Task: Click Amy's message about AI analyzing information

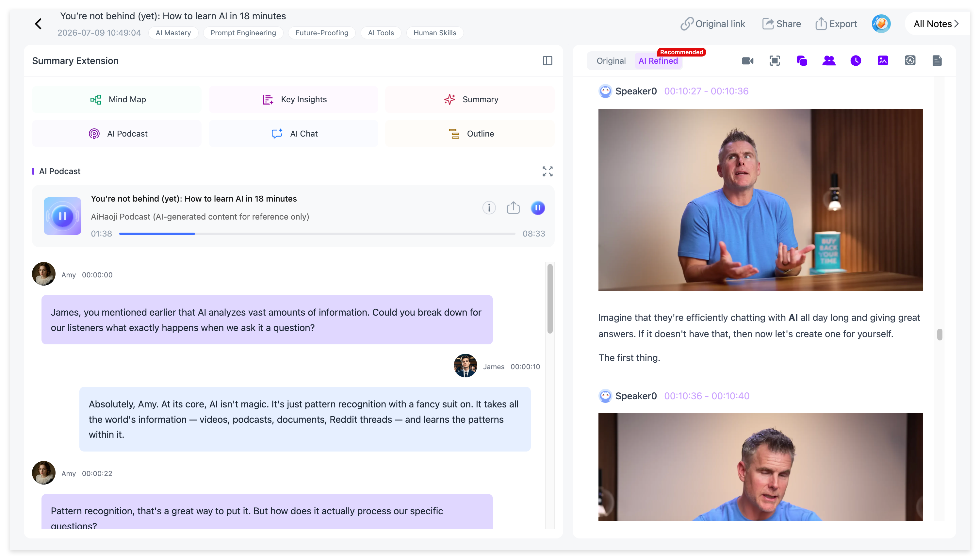Action: [x=267, y=320]
